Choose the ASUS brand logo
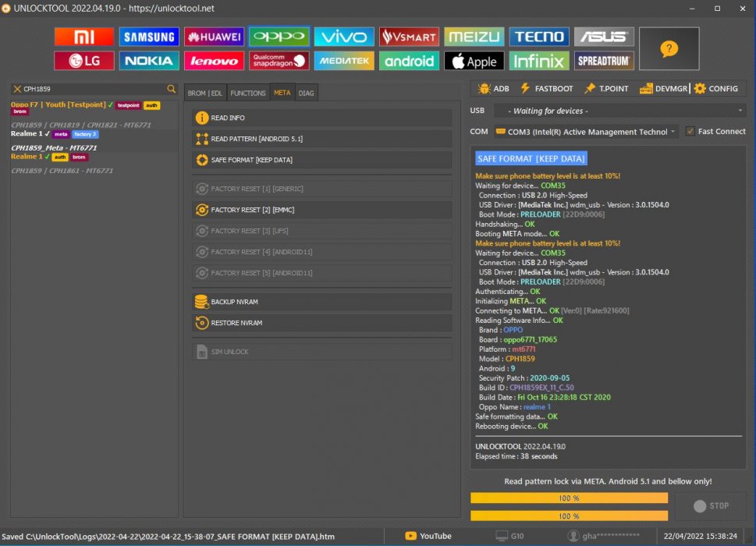This screenshot has width=756, height=546. click(x=604, y=37)
